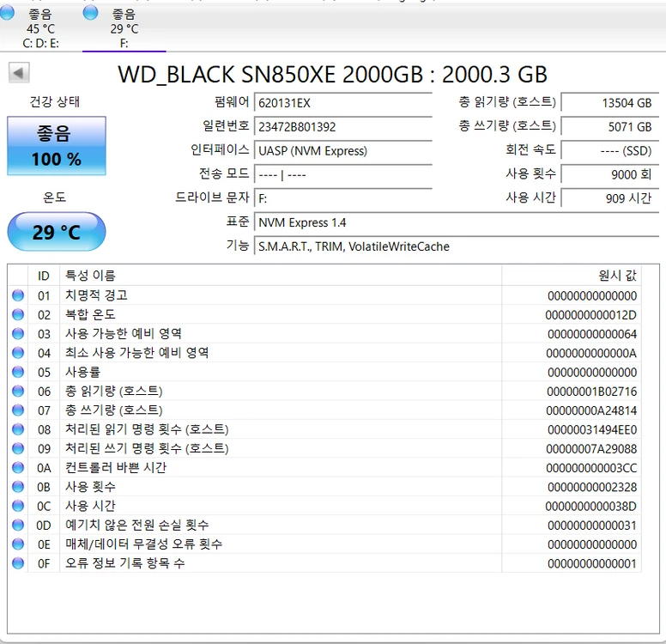Select the C: D: E: drive tab
666x644 pixels.
[x=41, y=28]
